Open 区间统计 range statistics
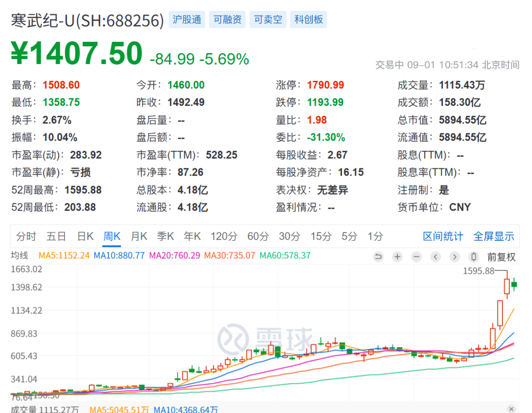 pyautogui.click(x=443, y=236)
